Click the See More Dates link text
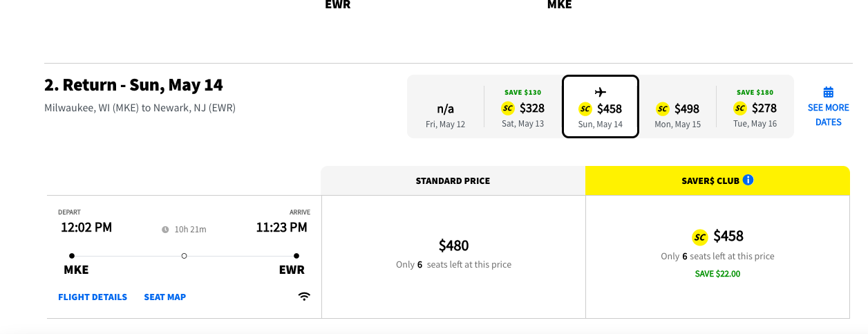Image resolution: width=868 pixels, height=334 pixels. pyautogui.click(x=829, y=115)
